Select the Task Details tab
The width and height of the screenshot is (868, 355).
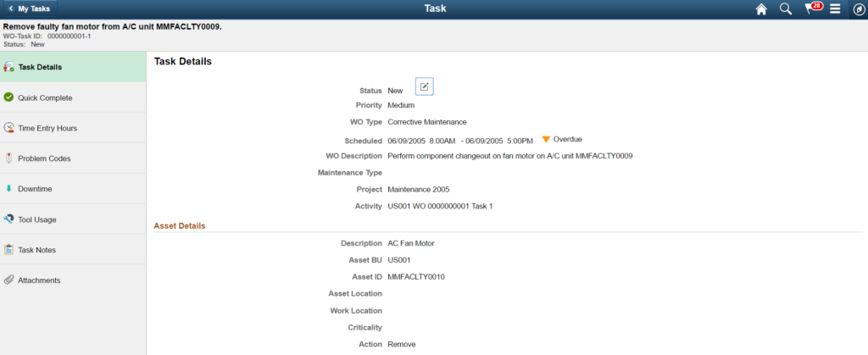click(40, 67)
